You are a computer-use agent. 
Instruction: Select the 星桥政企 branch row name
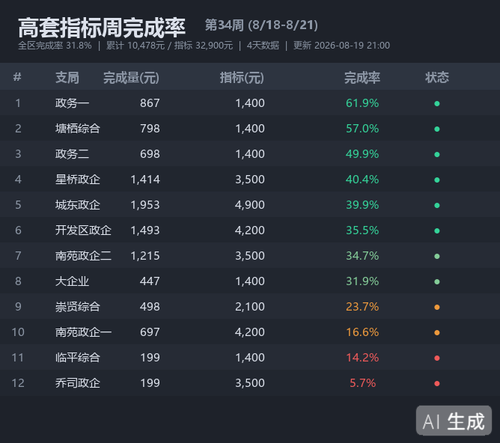78,179
